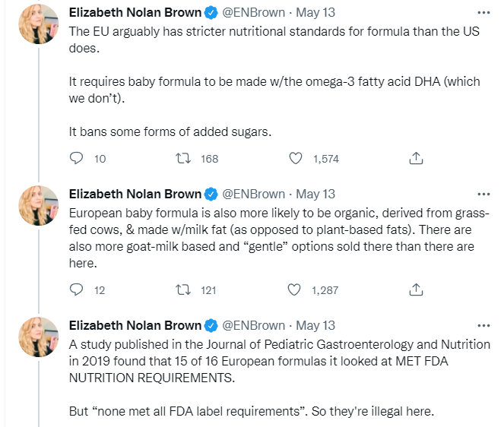This screenshot has width=504, height=427.
Task: Retweet the tweet with 121 retweets
Action: (183, 289)
